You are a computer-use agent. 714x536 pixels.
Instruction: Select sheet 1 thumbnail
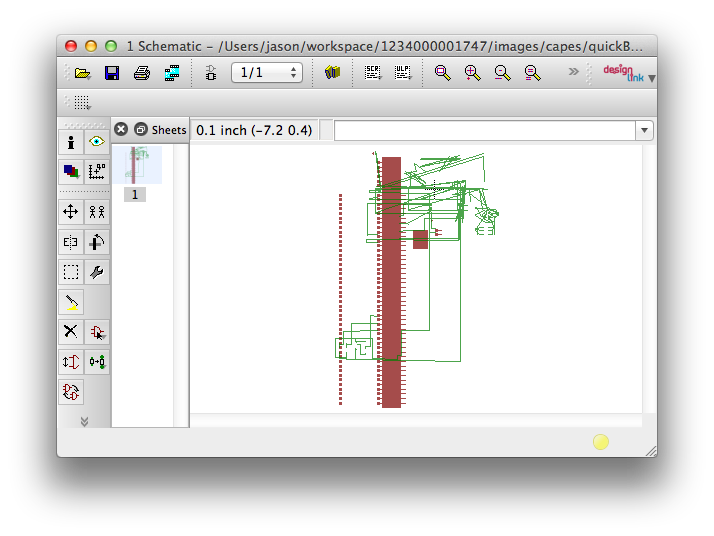click(136, 165)
